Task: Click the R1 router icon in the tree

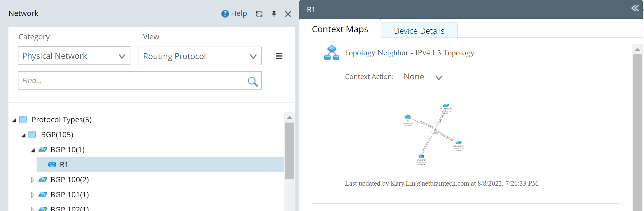Action: [x=52, y=164]
